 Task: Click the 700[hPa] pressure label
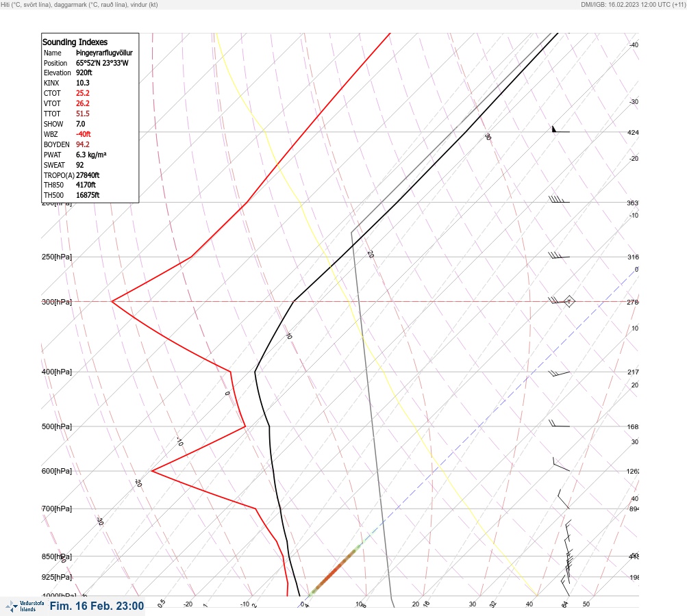pos(57,509)
